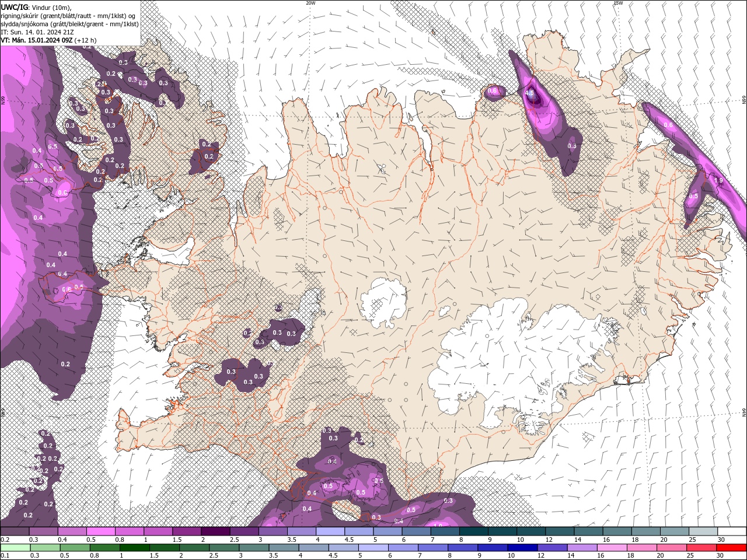Choose the bright red rain swatch starting at 30

pos(731,548)
